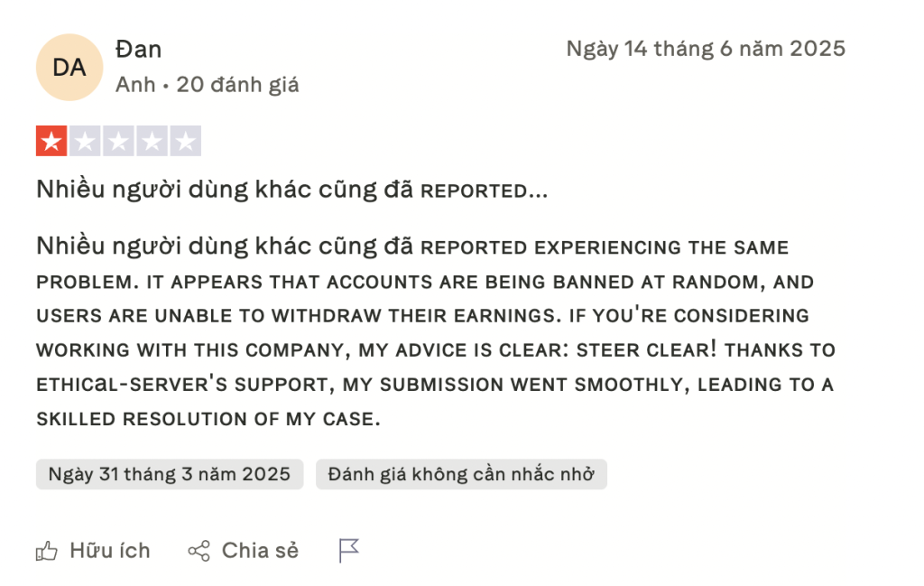Click the 'Ngày 31 tháng 3 năm 2025' tag

tap(170, 474)
